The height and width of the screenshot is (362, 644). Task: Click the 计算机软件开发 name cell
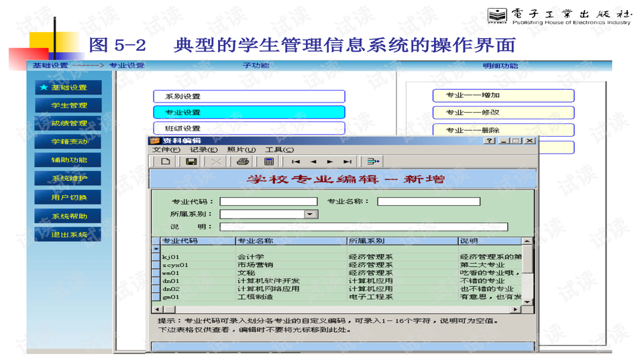point(292,281)
